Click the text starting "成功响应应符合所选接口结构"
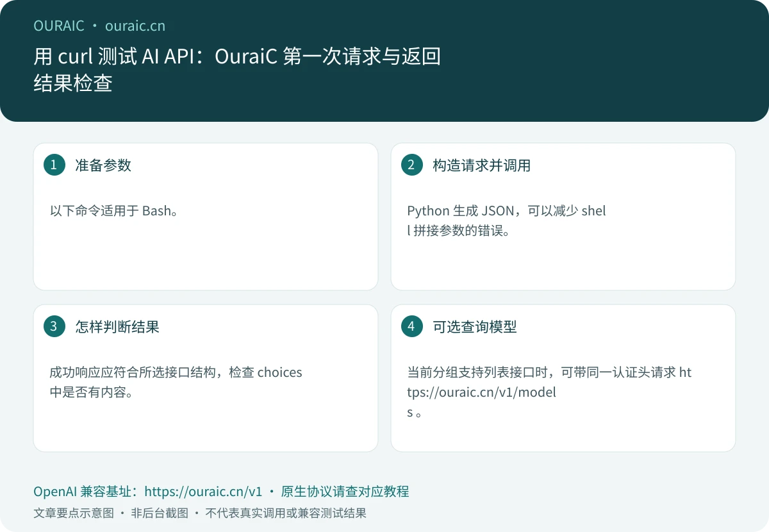769x532 pixels. tap(176, 382)
